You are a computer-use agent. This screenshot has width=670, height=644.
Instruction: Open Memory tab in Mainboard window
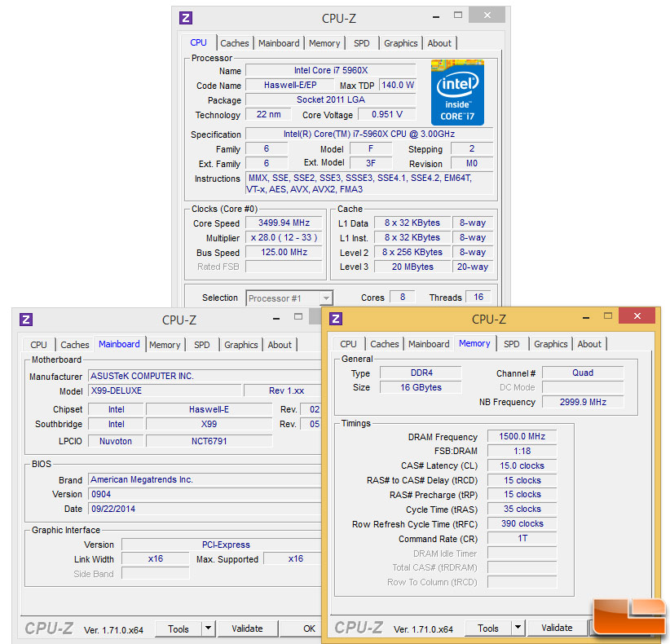click(x=165, y=345)
